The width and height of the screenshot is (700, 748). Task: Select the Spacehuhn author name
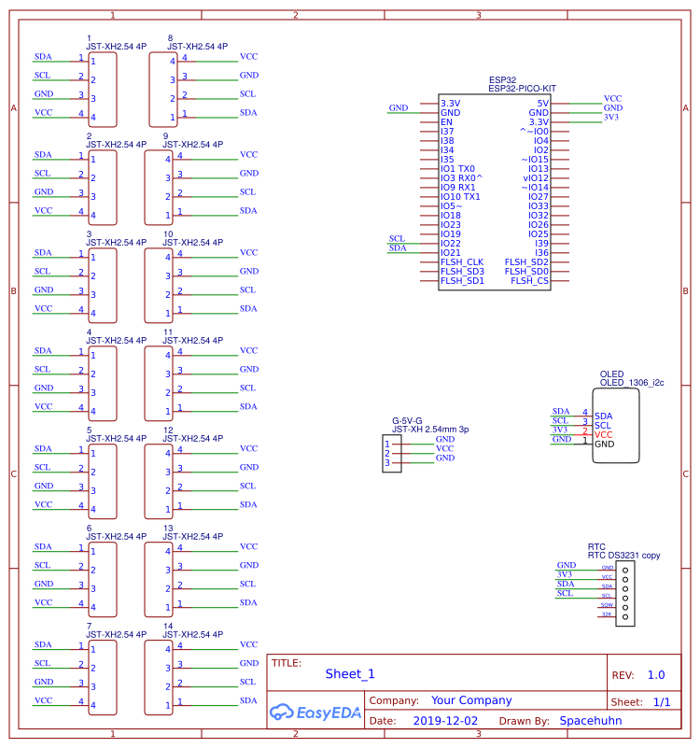(591, 720)
